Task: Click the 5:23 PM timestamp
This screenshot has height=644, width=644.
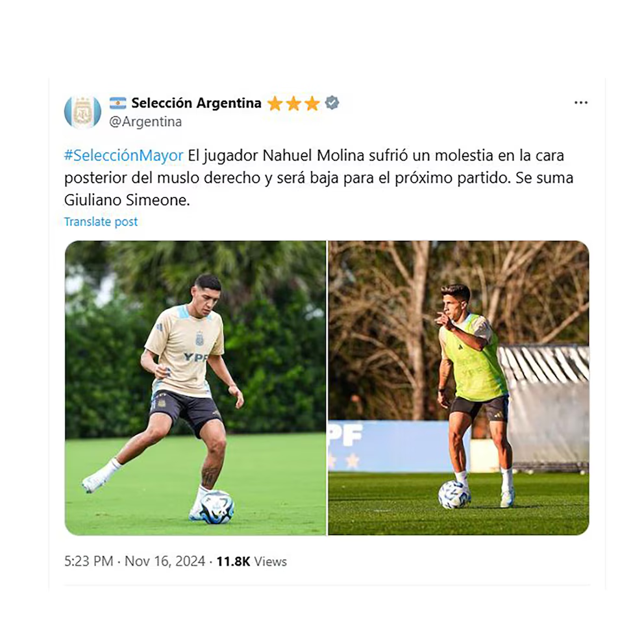Action: [x=89, y=561]
